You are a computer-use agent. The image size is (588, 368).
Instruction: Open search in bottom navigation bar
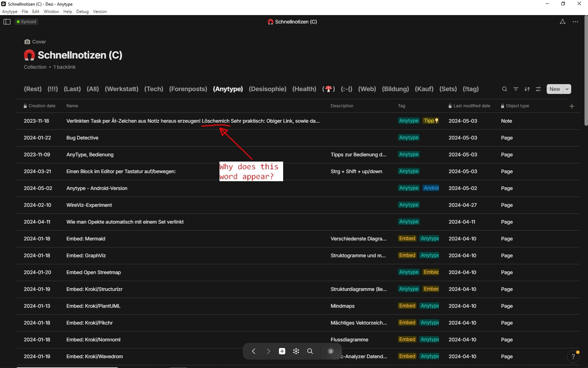click(x=310, y=351)
